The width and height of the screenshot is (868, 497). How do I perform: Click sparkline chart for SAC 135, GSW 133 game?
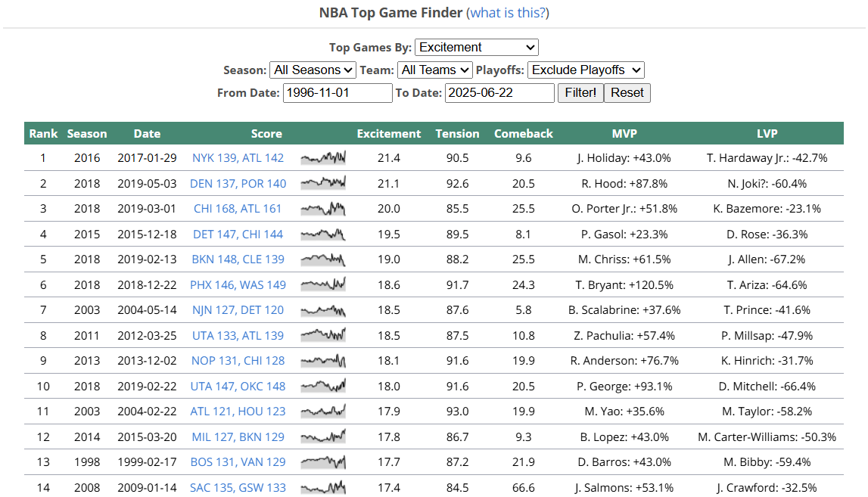click(323, 488)
